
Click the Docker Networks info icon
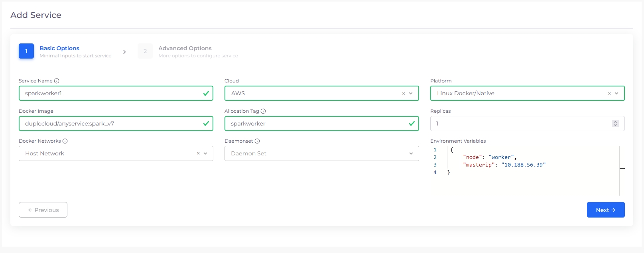(65, 141)
